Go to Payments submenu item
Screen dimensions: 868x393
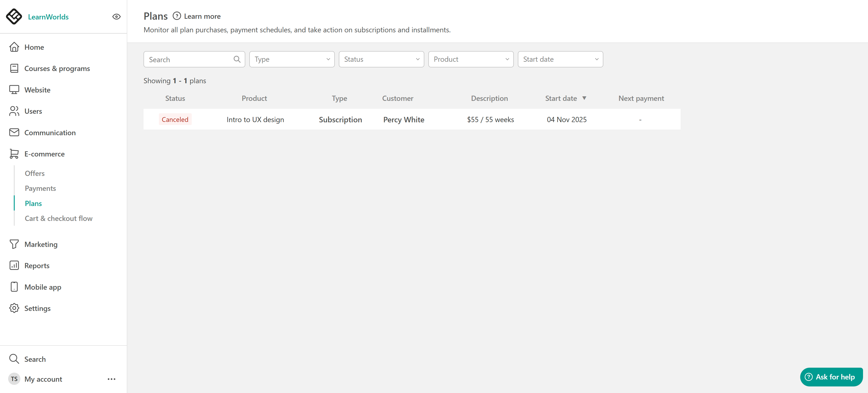(x=40, y=188)
